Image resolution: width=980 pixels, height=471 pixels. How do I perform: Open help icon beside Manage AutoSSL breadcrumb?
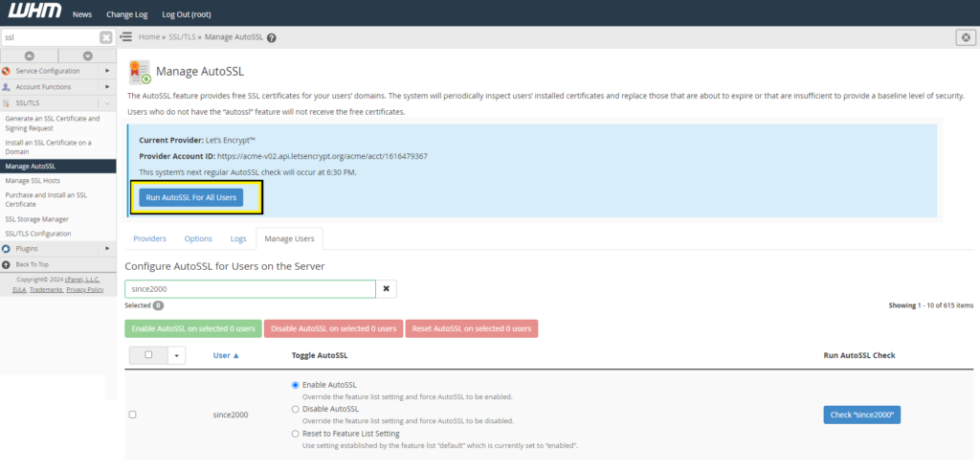click(272, 38)
